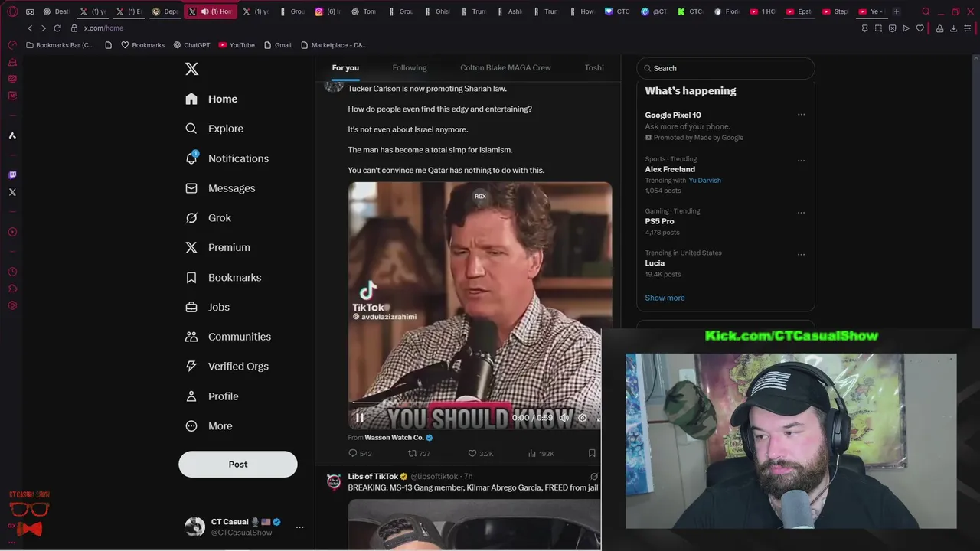
Task: Click the Post button
Action: (238, 465)
